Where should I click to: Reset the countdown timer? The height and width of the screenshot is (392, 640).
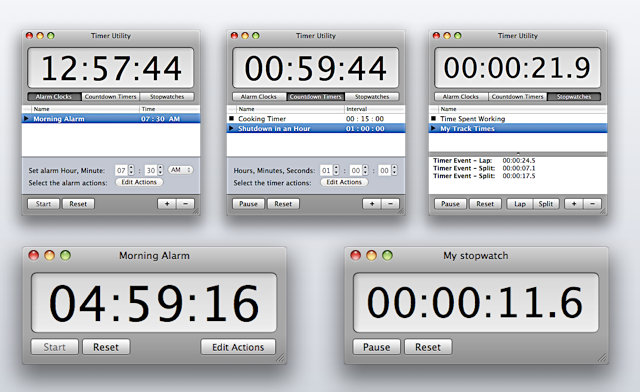click(x=283, y=204)
